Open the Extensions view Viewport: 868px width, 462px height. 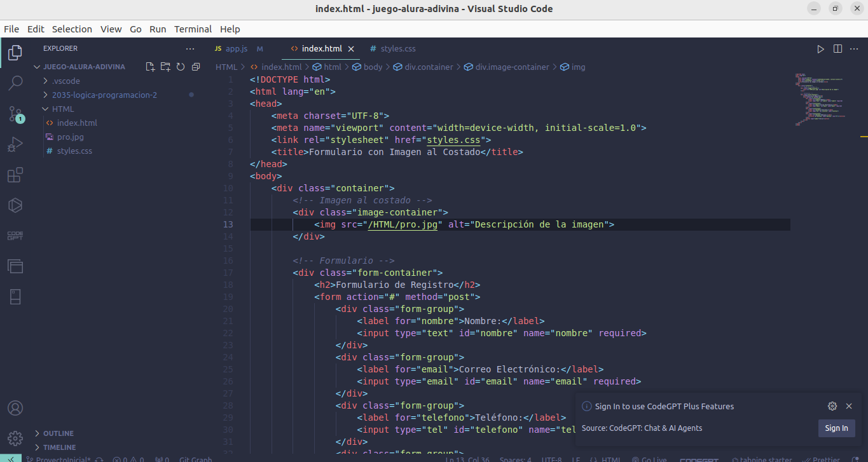click(x=15, y=175)
